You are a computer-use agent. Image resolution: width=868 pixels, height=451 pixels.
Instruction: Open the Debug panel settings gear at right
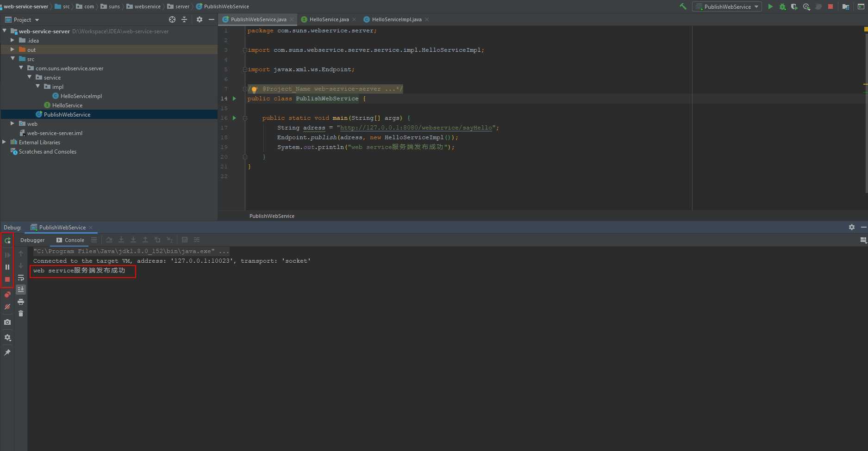(852, 227)
